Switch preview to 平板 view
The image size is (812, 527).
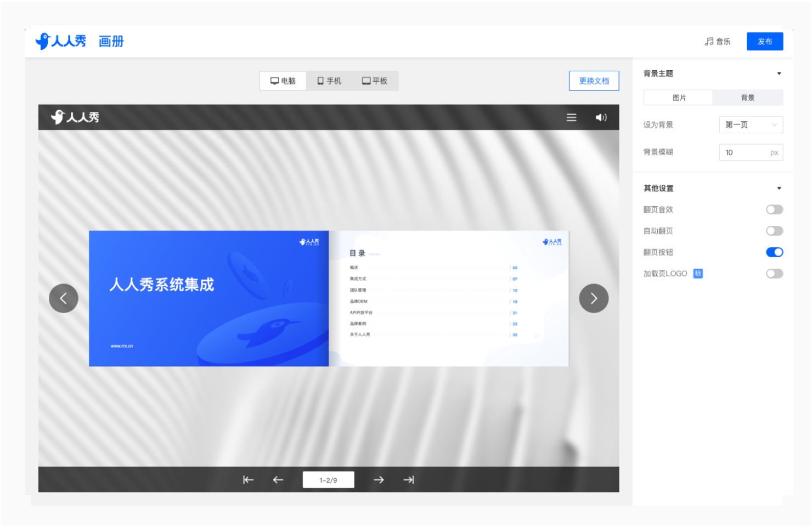click(x=375, y=81)
